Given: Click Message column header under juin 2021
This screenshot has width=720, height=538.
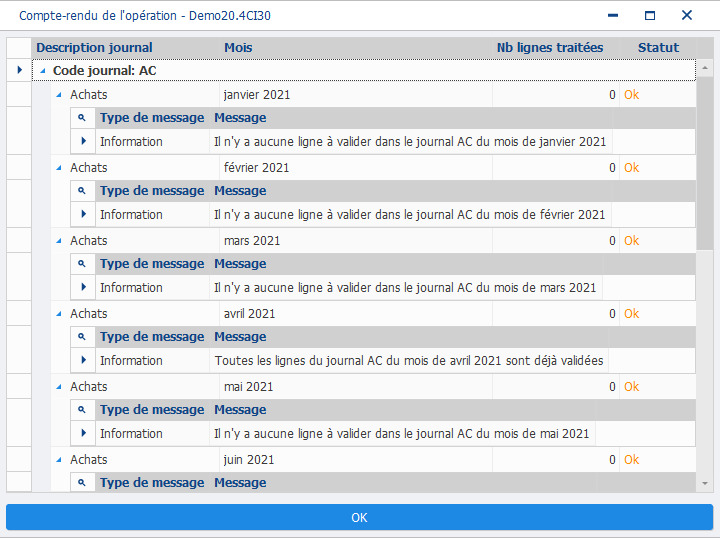Looking at the screenshot, I should coord(403,483).
